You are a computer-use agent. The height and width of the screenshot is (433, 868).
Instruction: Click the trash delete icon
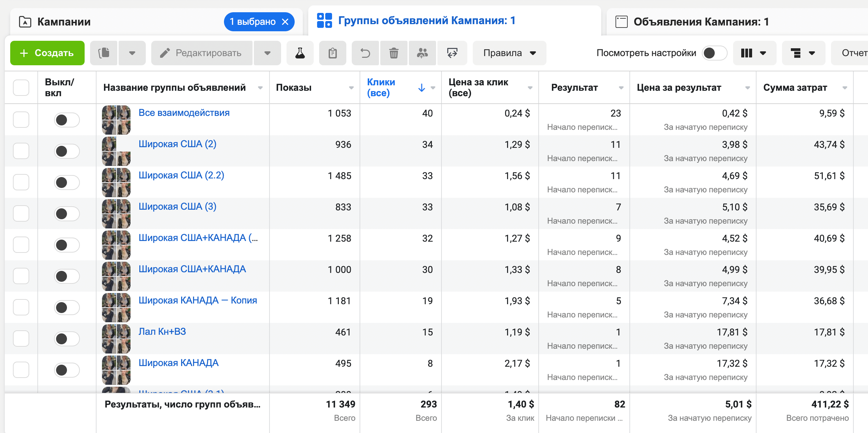[394, 53]
